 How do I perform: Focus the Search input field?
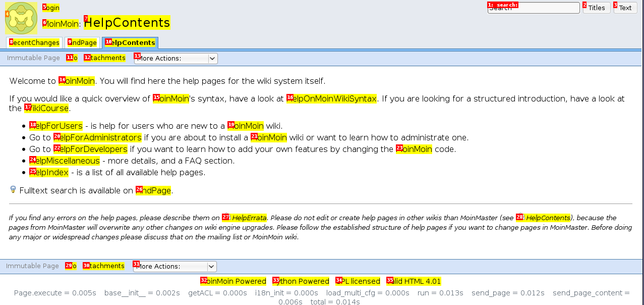533,8
